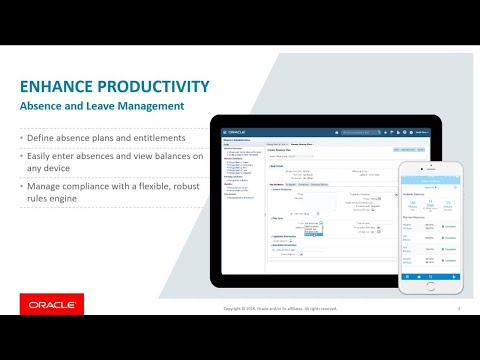This screenshot has width=480, height=360.
Task: Click the calendar icon in Plan Term section
Action: click(378, 227)
